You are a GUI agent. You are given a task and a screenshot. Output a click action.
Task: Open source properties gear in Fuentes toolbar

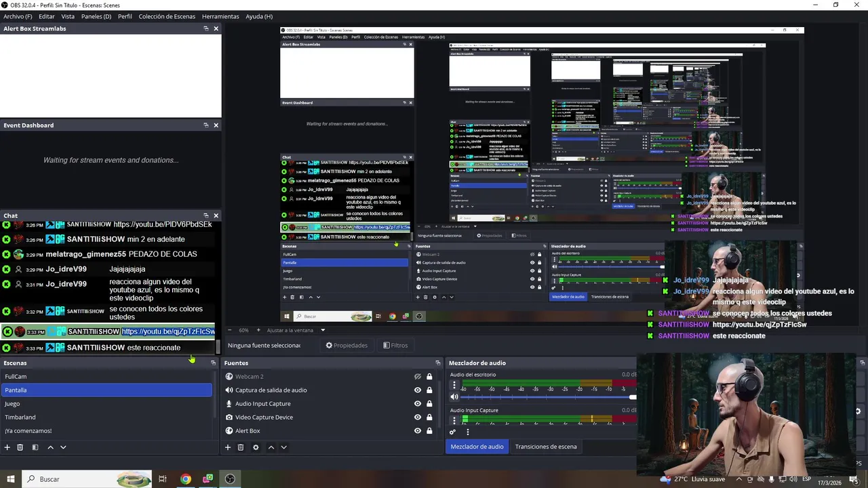pos(256,447)
